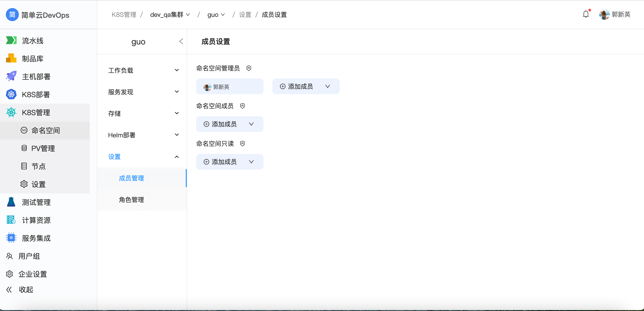Collapse the guo namespace side panel
644x311 pixels.
pos(181,42)
